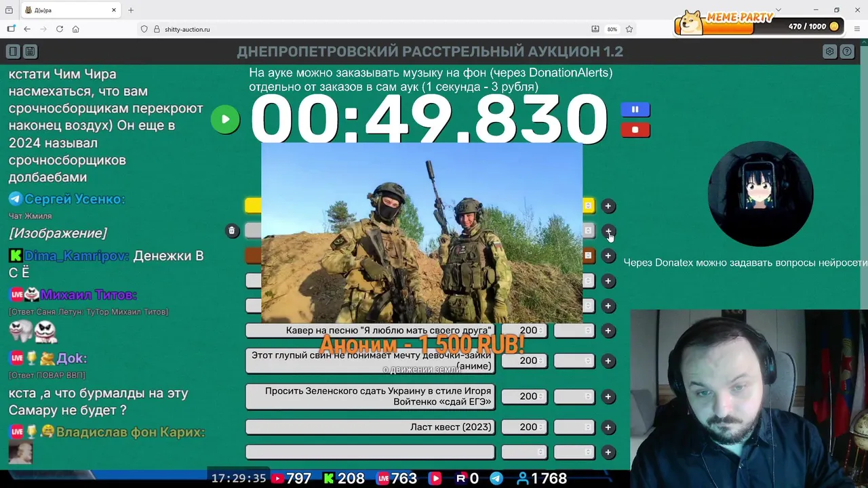Click the soldiers donation image overlay
This screenshot has width=868, height=488.
click(x=422, y=233)
